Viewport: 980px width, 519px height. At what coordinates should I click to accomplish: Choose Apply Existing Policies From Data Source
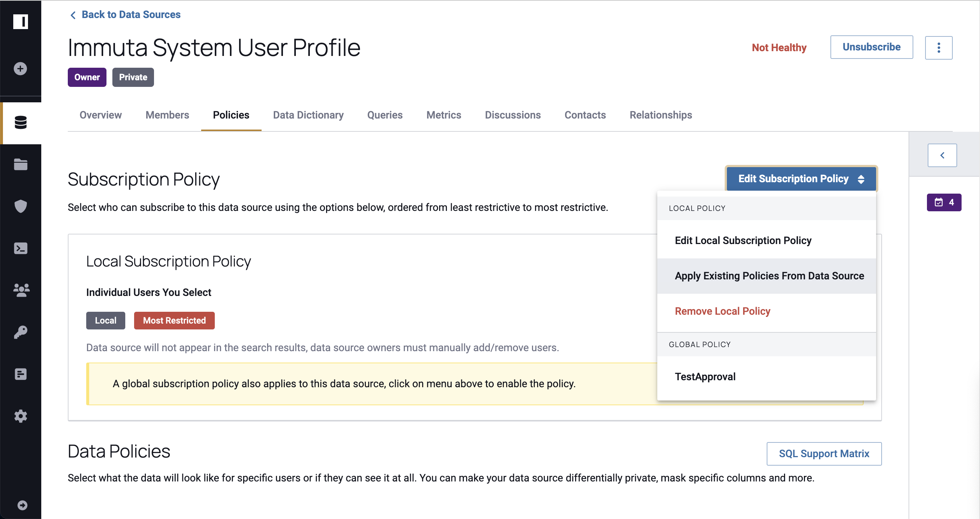[x=766, y=276]
